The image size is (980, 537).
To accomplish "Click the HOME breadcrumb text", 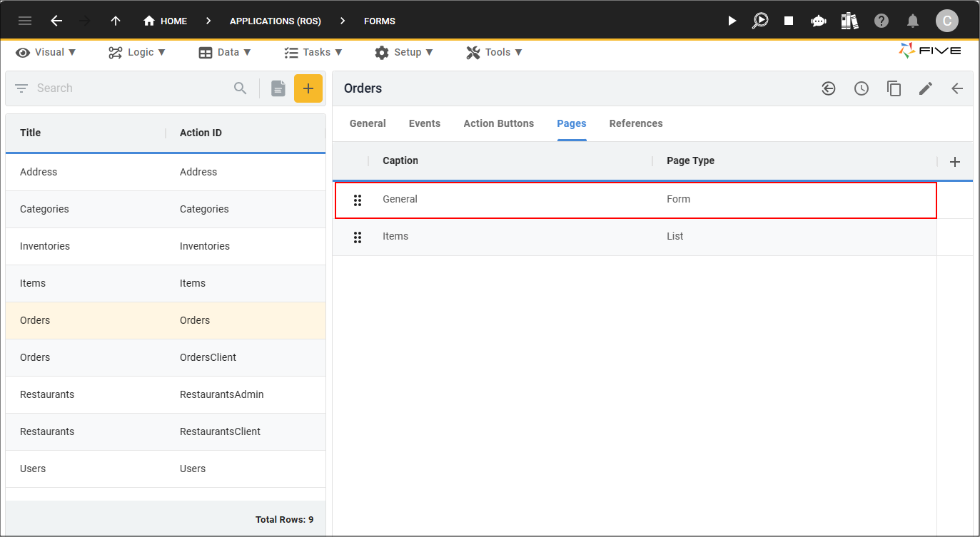I will click(174, 21).
